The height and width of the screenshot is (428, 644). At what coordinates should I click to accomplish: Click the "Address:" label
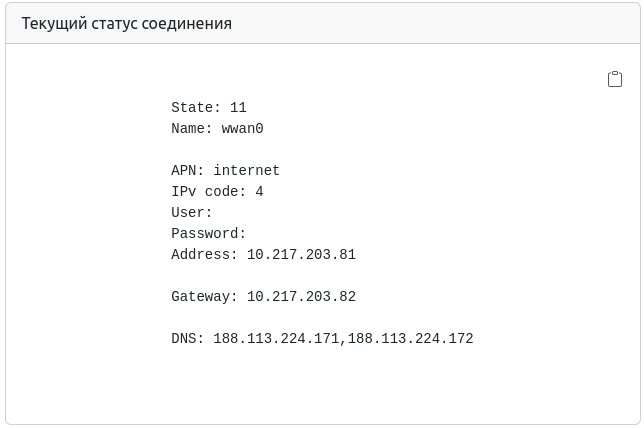pyautogui.click(x=205, y=255)
